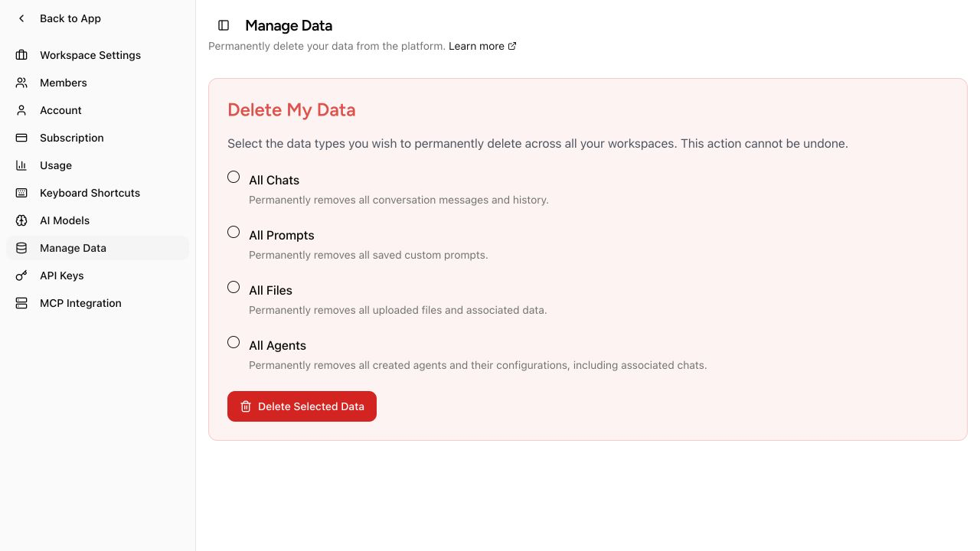Viewport: 980px width, 551px height.
Task: Click 'Permanently removes all conversation messages' description
Action: (399, 200)
